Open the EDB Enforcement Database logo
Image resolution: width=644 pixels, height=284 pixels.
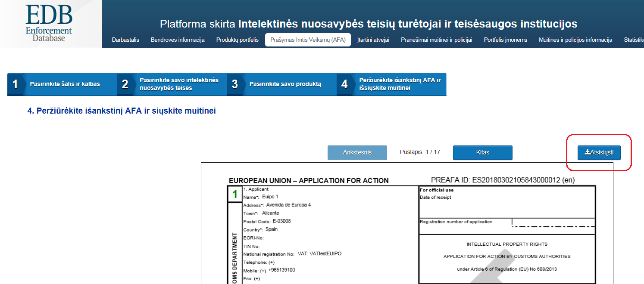point(49,23)
